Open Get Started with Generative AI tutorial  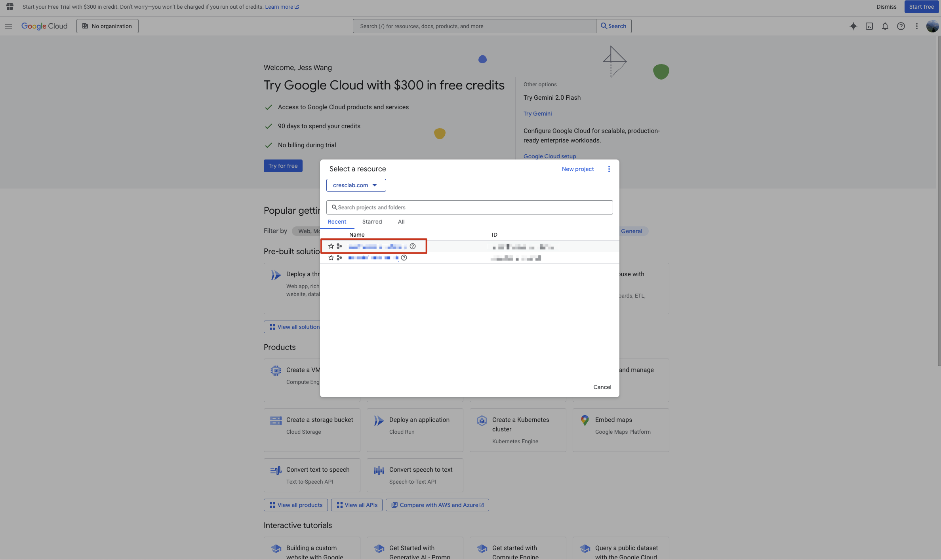[415, 549]
